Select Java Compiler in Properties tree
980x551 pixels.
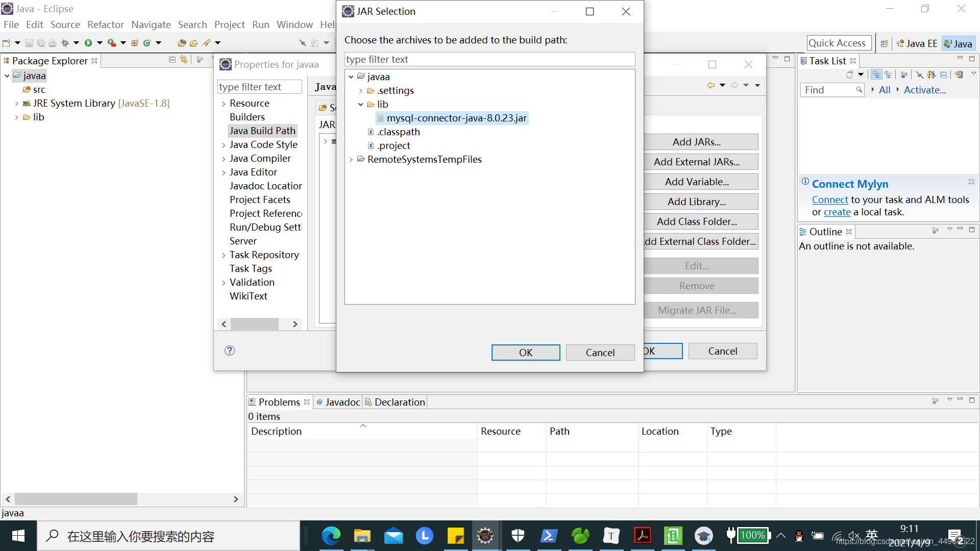click(260, 158)
